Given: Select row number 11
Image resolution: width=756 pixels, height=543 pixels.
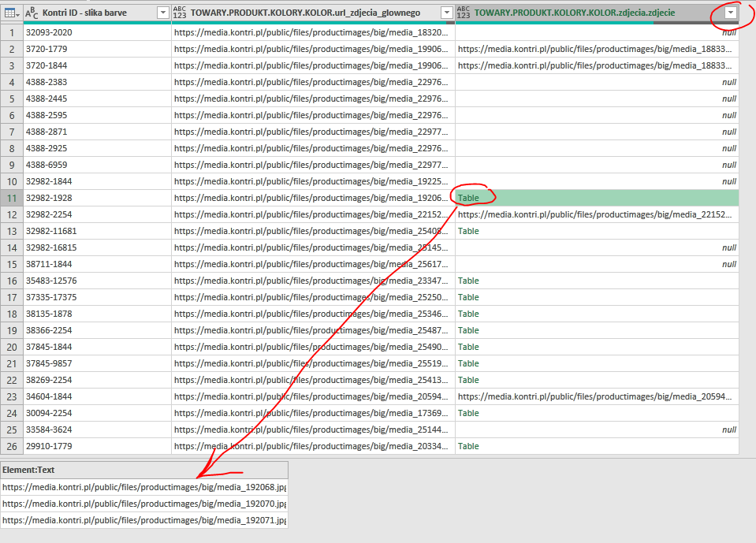Looking at the screenshot, I should pos(12,198).
